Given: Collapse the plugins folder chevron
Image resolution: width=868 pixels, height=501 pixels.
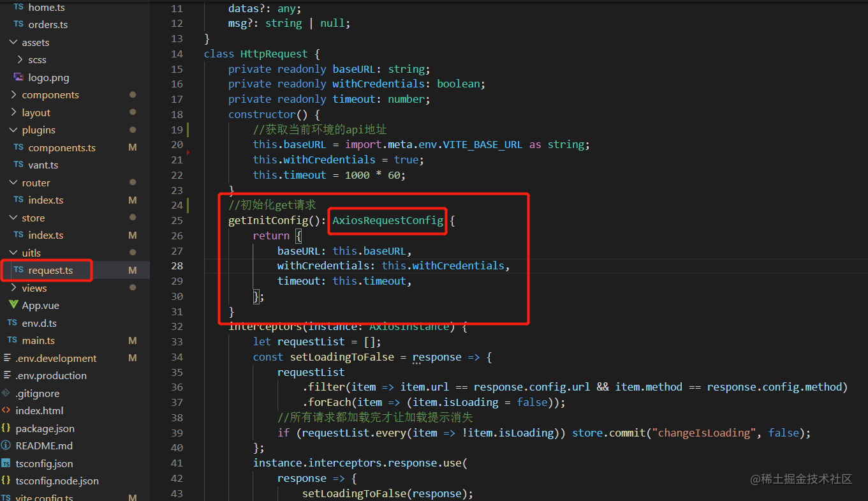Looking at the screenshot, I should click(14, 130).
